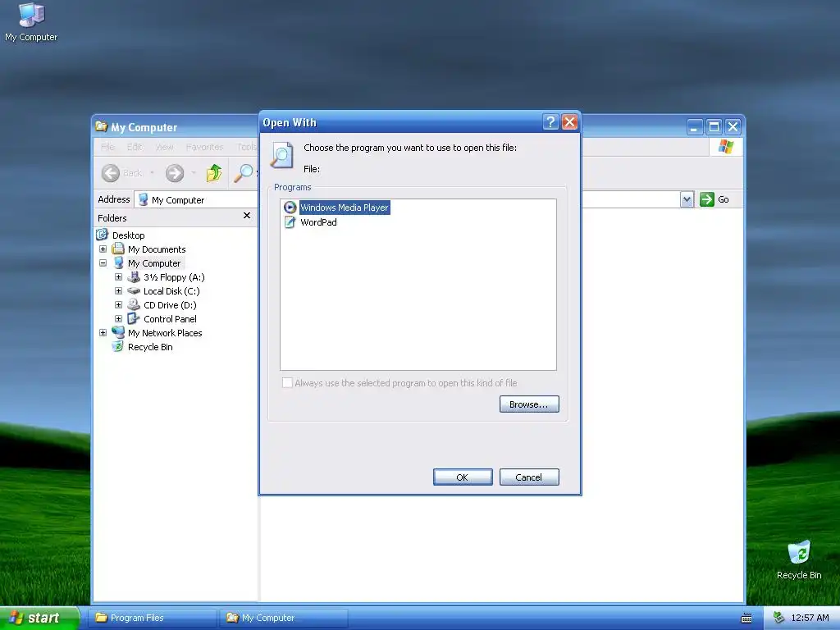This screenshot has height=630, width=840.
Task: Go up one folder level icon
Action: 214,172
